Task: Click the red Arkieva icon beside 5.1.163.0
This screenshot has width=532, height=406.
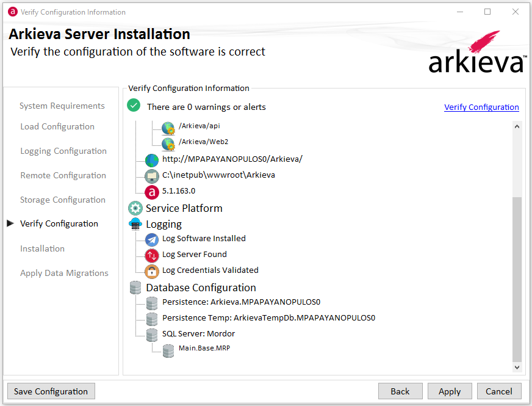Action: pyautogui.click(x=152, y=192)
